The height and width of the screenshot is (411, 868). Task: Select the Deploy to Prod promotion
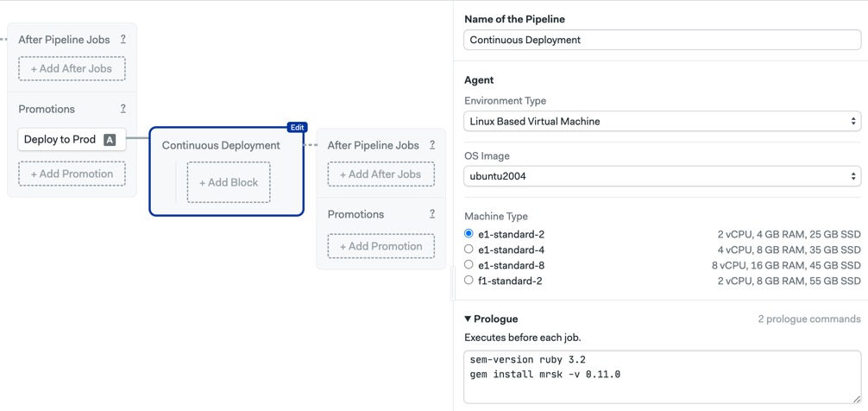pyautogui.click(x=72, y=140)
